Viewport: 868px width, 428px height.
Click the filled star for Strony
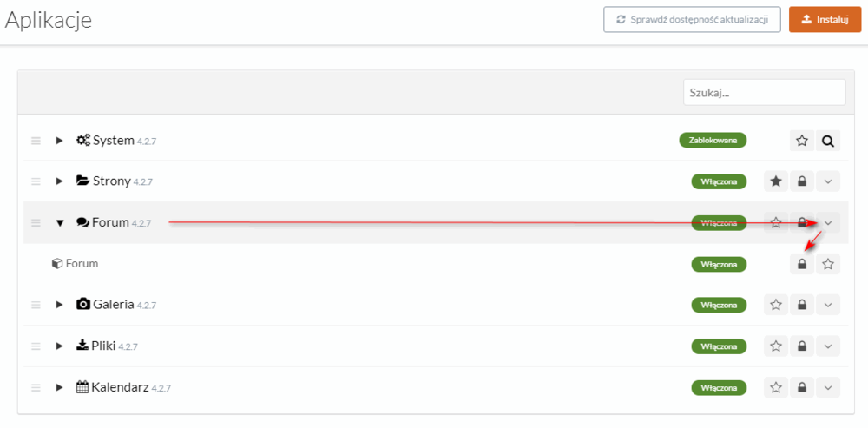(776, 181)
